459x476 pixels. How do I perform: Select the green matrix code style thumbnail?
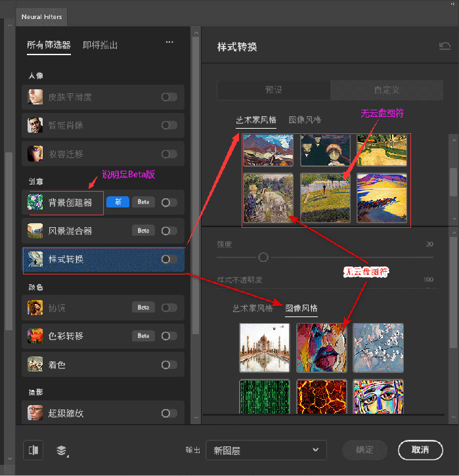click(x=265, y=396)
